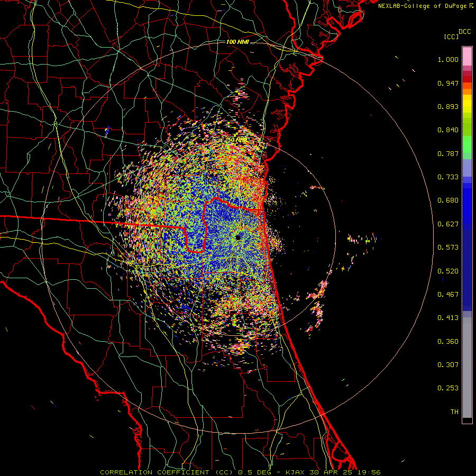
Task: Click the 0.307 legend value
Action: pyautogui.click(x=448, y=365)
